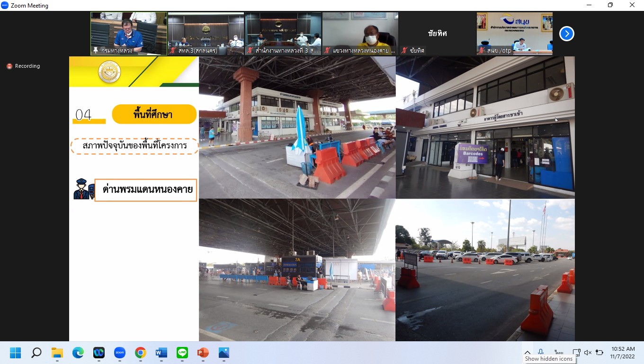Click the สนข./otp participant video

514,33
